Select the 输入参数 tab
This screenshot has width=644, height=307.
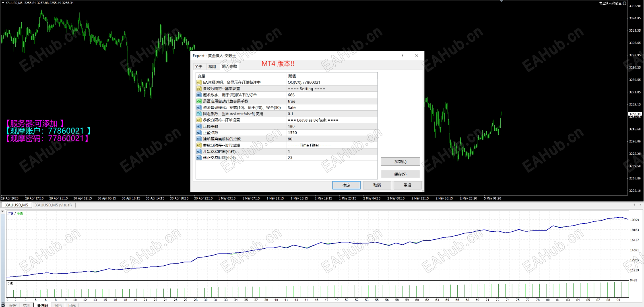(x=229, y=66)
